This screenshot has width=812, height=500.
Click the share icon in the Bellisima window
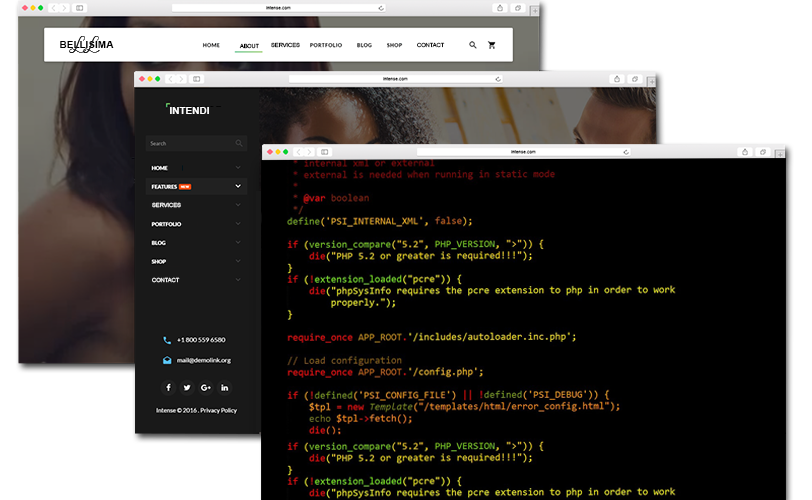(x=500, y=8)
